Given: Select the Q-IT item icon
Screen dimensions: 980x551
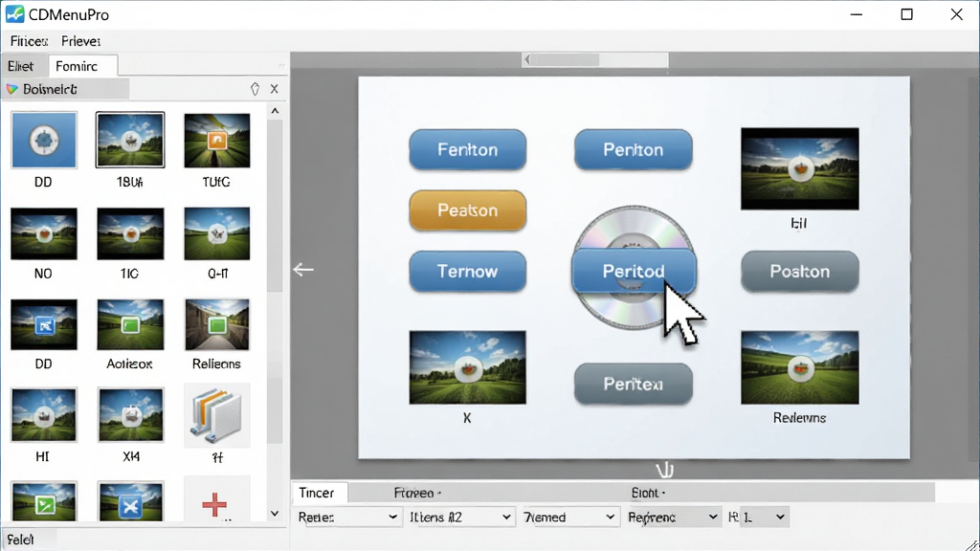Looking at the screenshot, I should (217, 233).
